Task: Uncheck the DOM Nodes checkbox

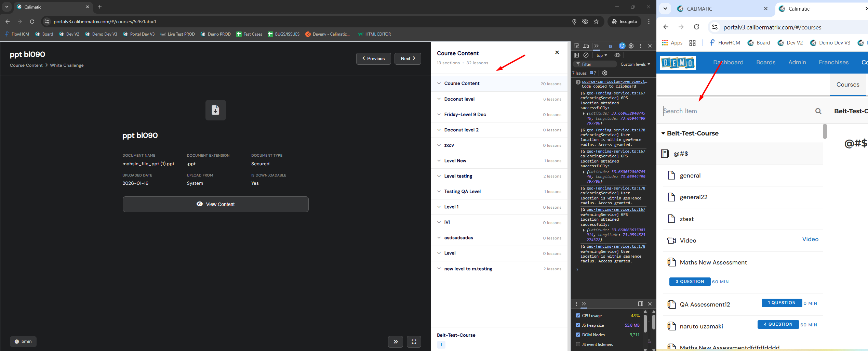Action: 578,335
